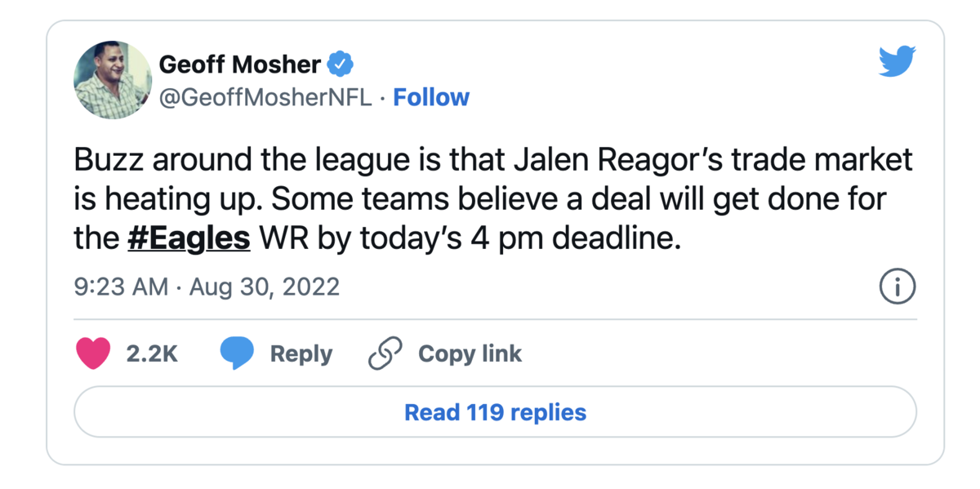Click the Geoff Mosher display name

coord(239,64)
